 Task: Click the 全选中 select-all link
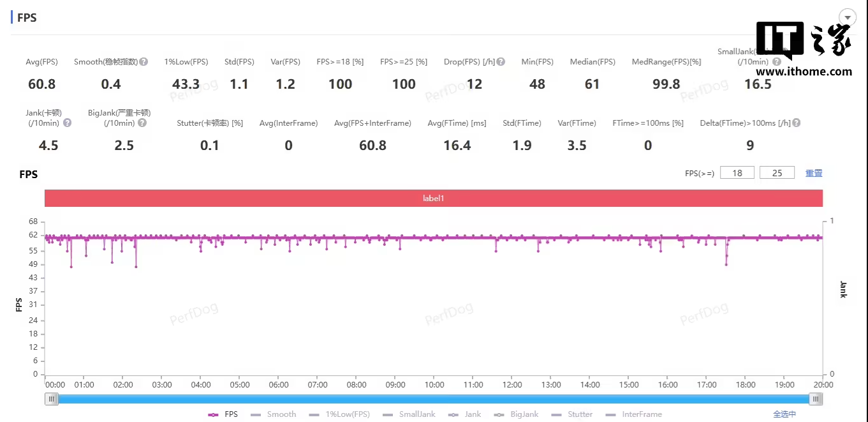[x=784, y=414]
